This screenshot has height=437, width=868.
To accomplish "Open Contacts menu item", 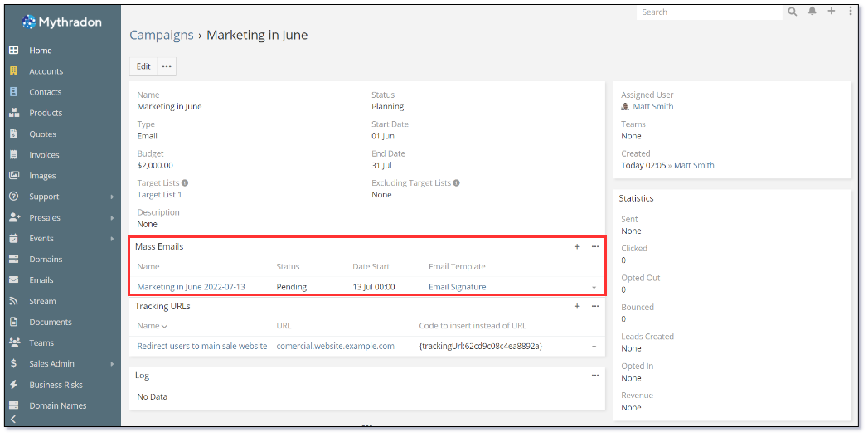I will coord(46,92).
